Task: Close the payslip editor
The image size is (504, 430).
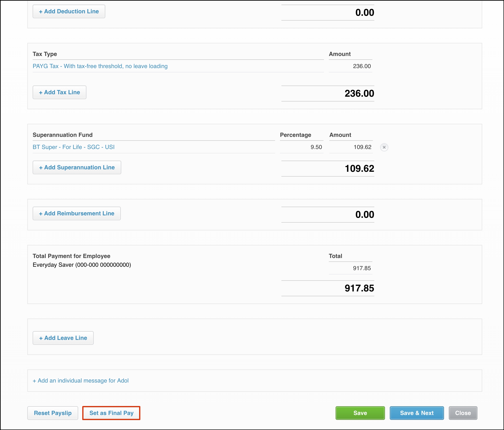Action: pyautogui.click(x=463, y=413)
